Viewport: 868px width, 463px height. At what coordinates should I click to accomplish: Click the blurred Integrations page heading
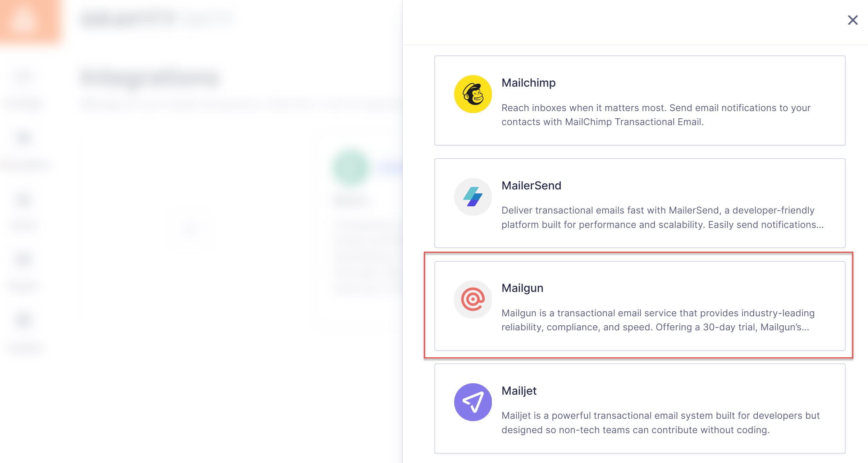[x=150, y=78]
